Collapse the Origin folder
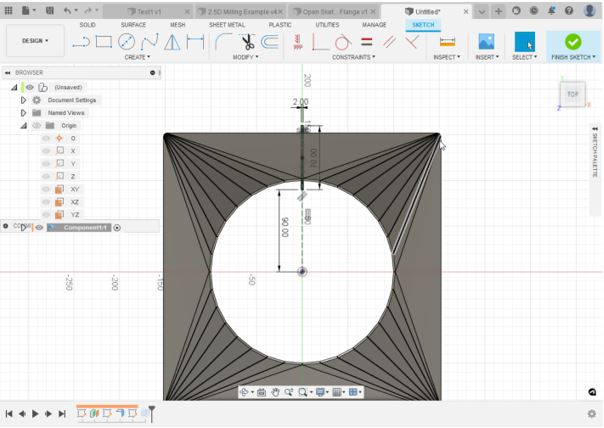The image size is (604, 428). coord(23,125)
